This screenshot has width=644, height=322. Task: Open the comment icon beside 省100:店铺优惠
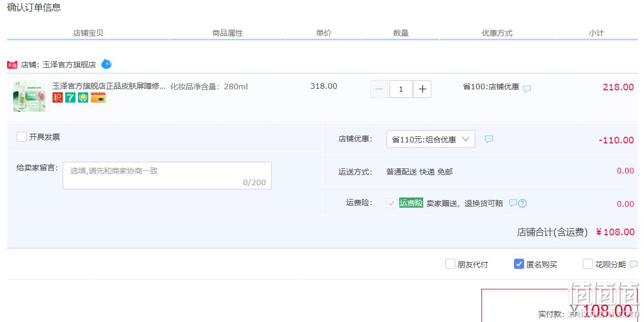[x=527, y=88]
